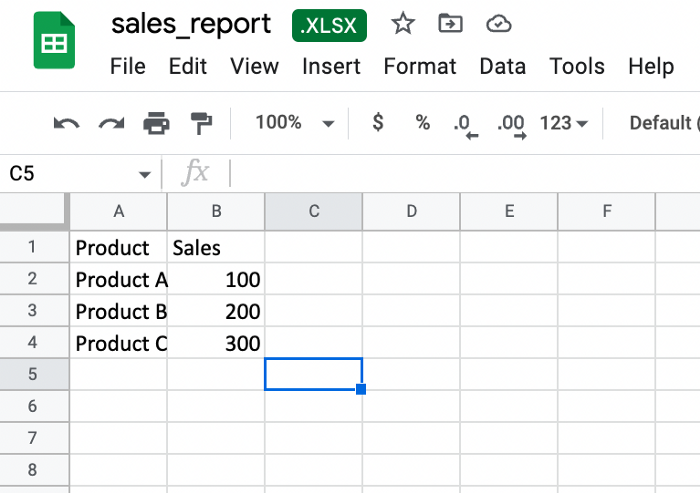Apply percent format button

[x=422, y=122]
